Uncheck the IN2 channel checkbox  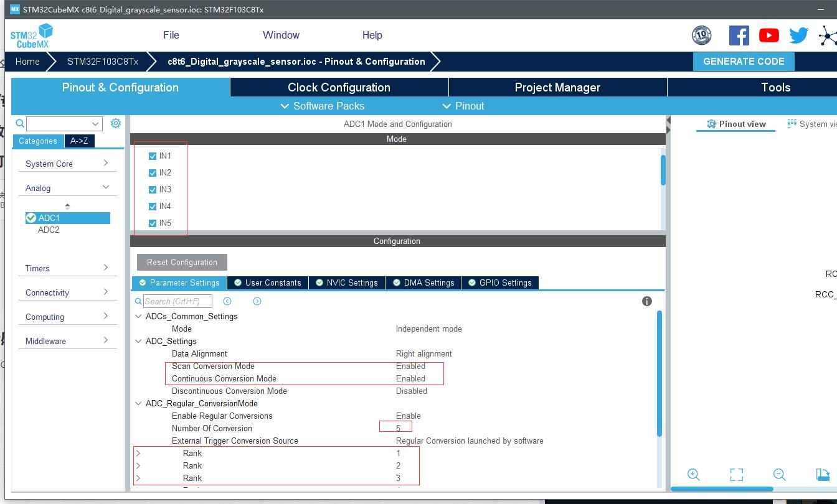click(153, 173)
